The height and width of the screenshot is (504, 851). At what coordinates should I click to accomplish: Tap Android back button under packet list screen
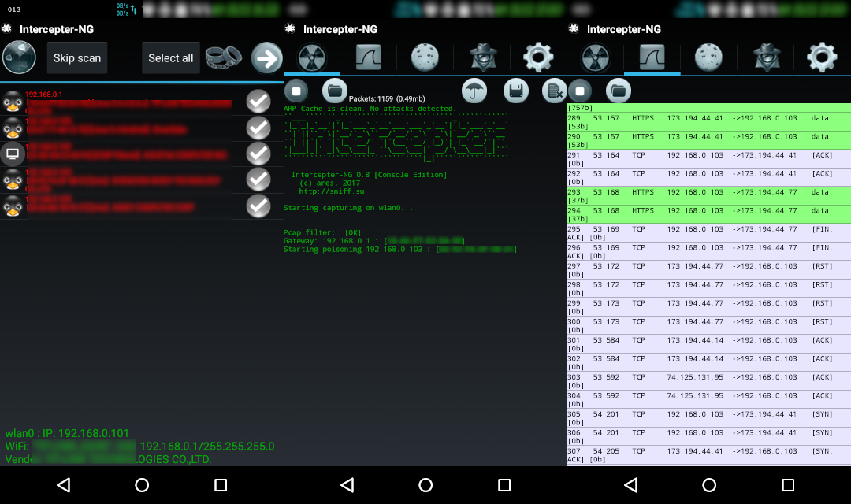630,484
